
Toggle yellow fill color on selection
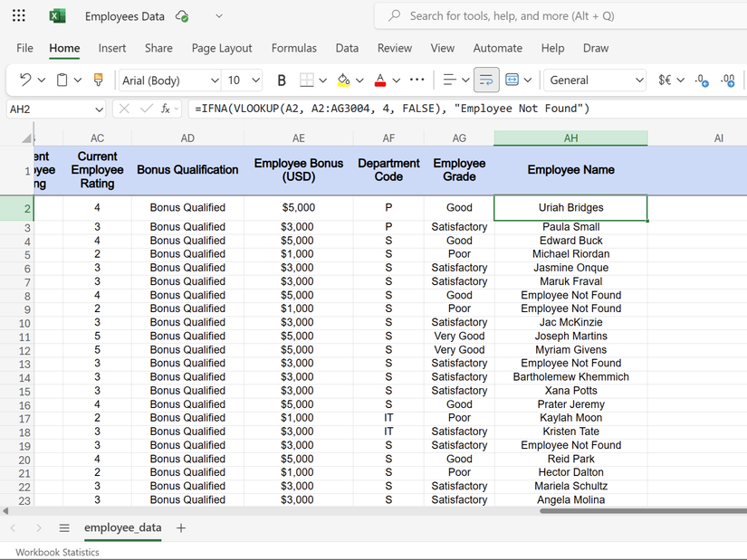tap(342, 80)
